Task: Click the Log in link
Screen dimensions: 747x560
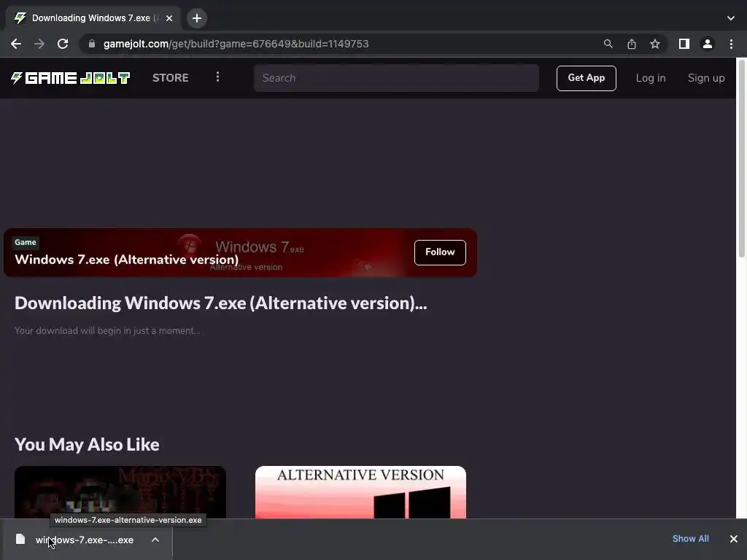Action: point(650,78)
